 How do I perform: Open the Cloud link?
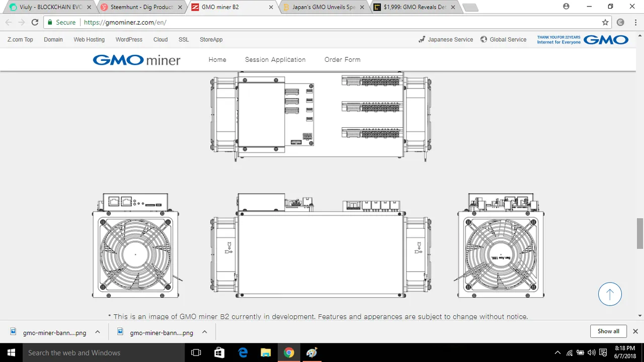coord(160,40)
